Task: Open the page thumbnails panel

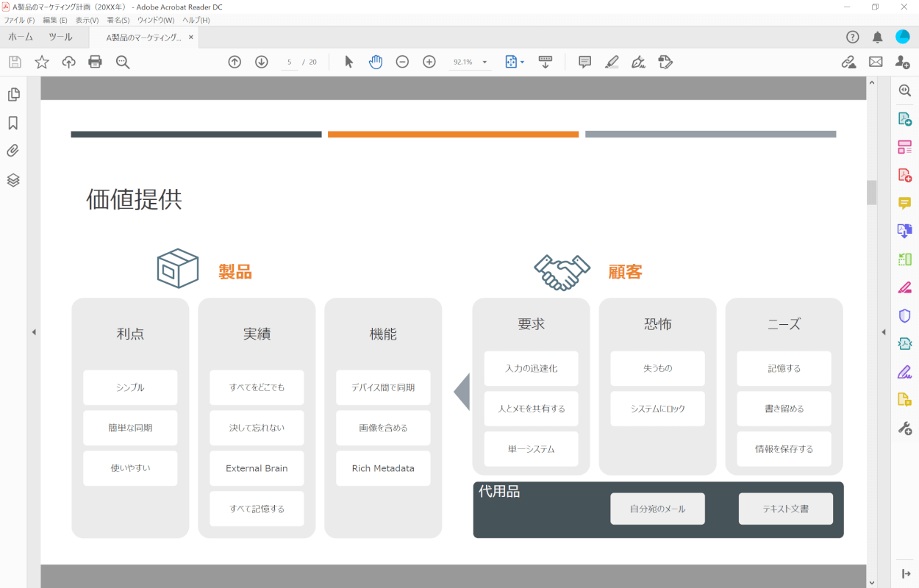Action: (x=13, y=94)
